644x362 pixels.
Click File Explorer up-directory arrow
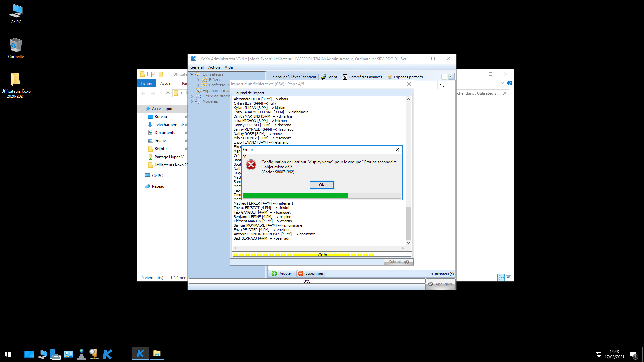(168, 93)
